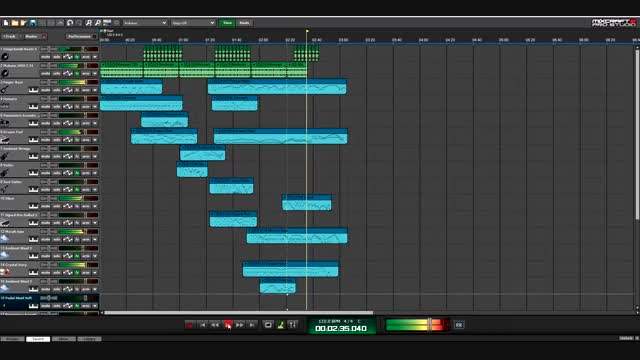
Task: Create a new project via toolbar icon
Action: 6,23
